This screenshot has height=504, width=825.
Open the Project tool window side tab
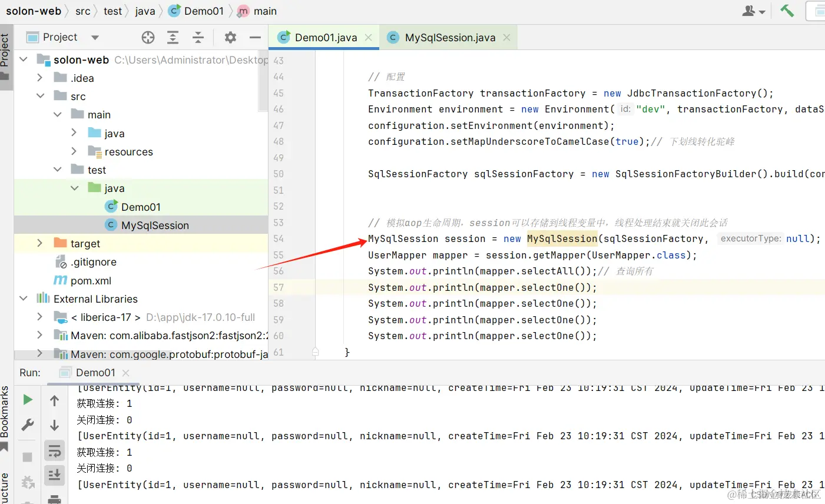click(6, 57)
